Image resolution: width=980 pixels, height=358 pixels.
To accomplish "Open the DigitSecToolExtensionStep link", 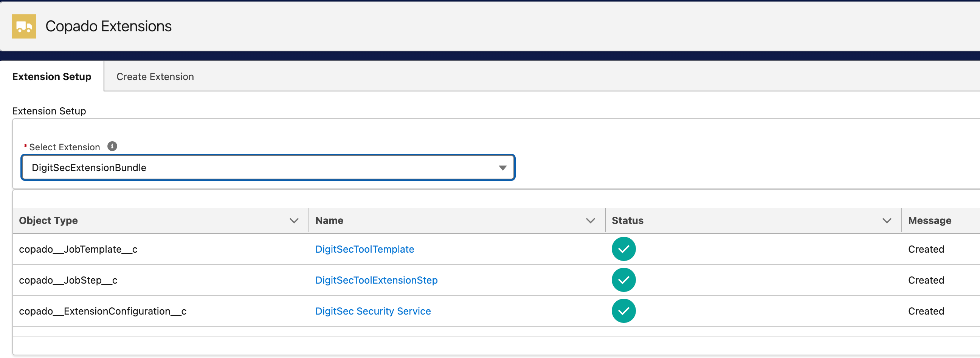I will 376,280.
